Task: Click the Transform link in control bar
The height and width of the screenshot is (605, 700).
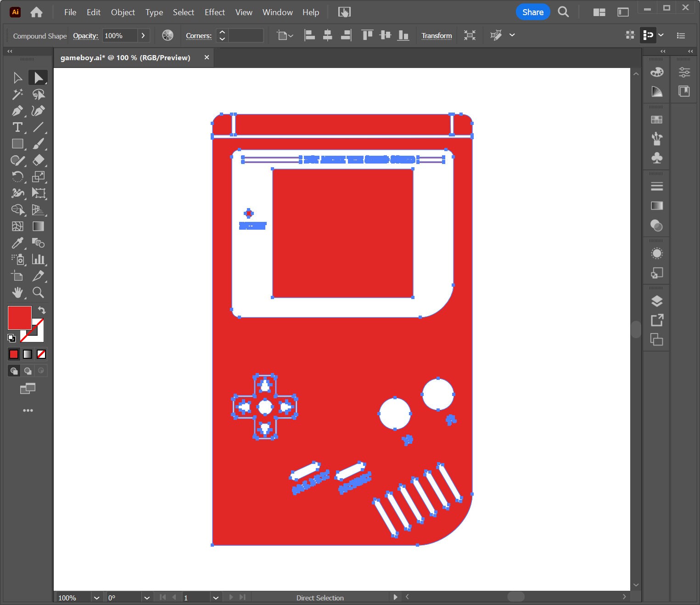Action: [x=437, y=35]
